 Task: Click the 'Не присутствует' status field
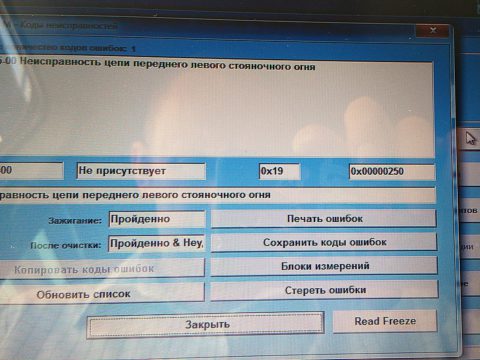click(141, 171)
